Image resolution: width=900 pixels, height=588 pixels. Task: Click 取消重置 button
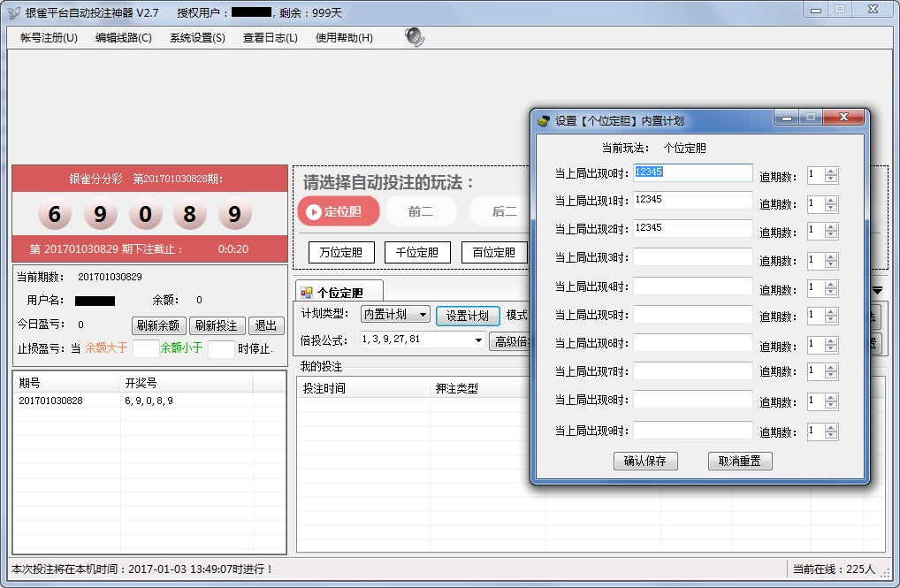740,461
